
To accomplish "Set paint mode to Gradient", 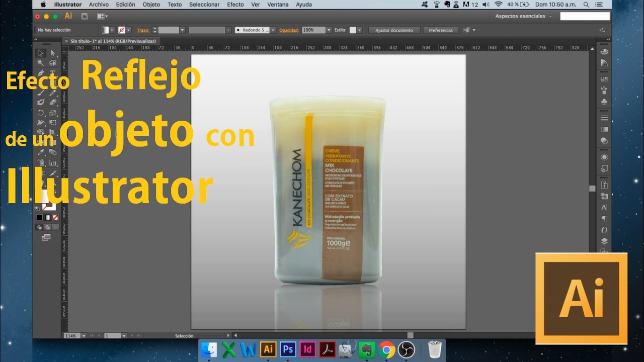I will coord(47,218).
